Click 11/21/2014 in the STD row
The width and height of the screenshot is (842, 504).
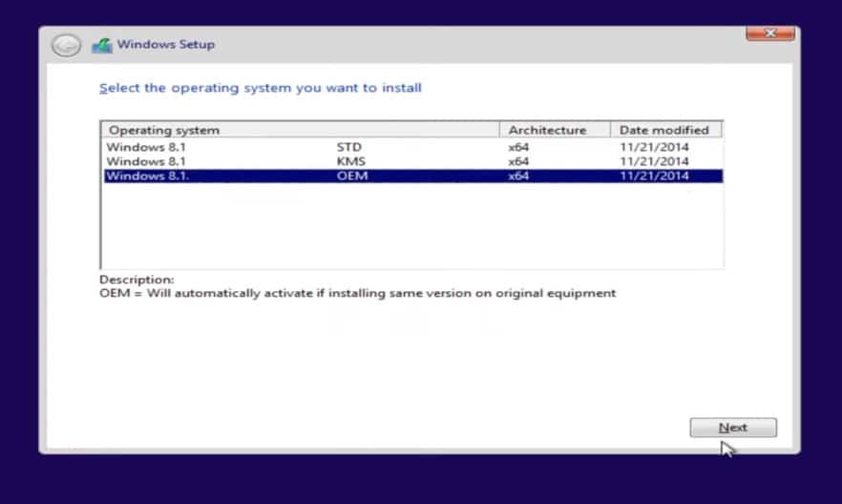654,147
